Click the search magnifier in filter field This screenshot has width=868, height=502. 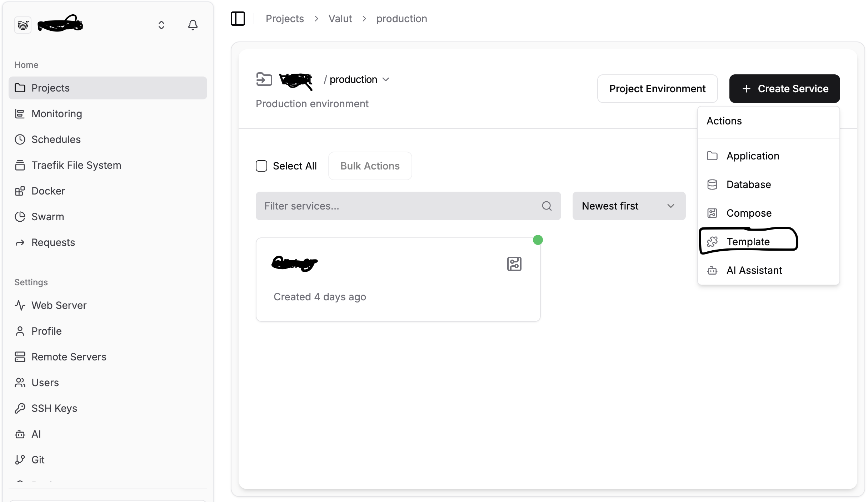[547, 206]
